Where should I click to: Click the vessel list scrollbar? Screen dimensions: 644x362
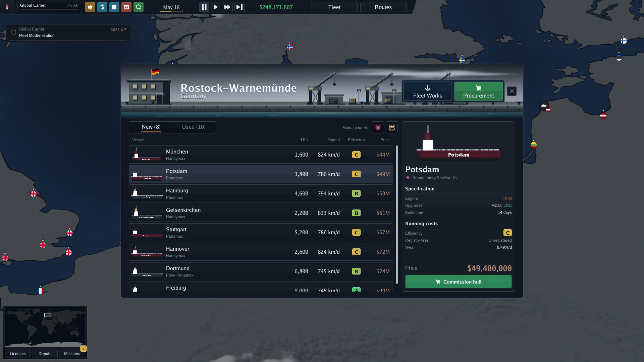click(x=397, y=215)
